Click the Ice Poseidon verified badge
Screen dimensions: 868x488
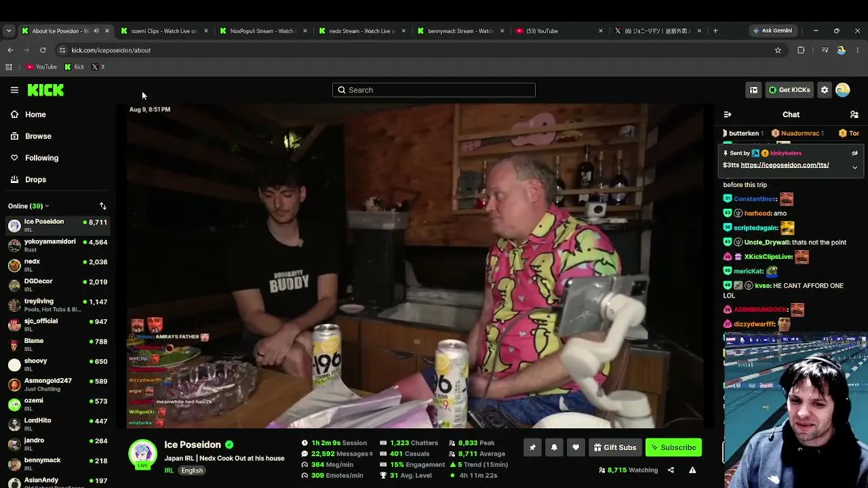click(x=229, y=445)
